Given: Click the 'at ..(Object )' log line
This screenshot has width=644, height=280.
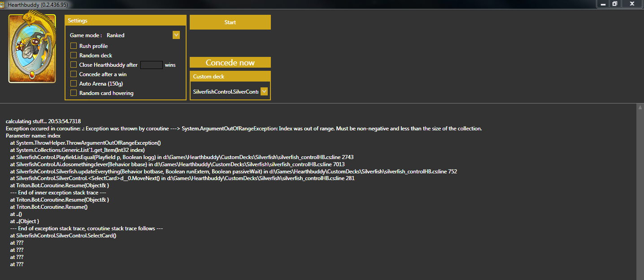Looking at the screenshot, I should [x=25, y=222].
